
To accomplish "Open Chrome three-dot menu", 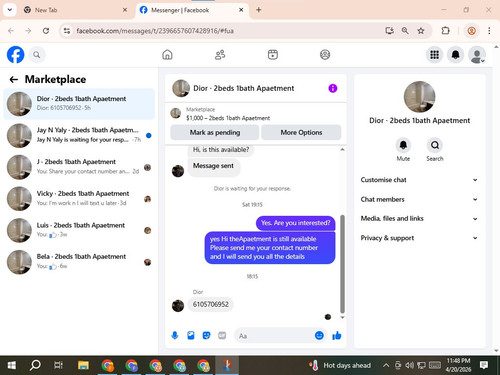I will tap(489, 31).
